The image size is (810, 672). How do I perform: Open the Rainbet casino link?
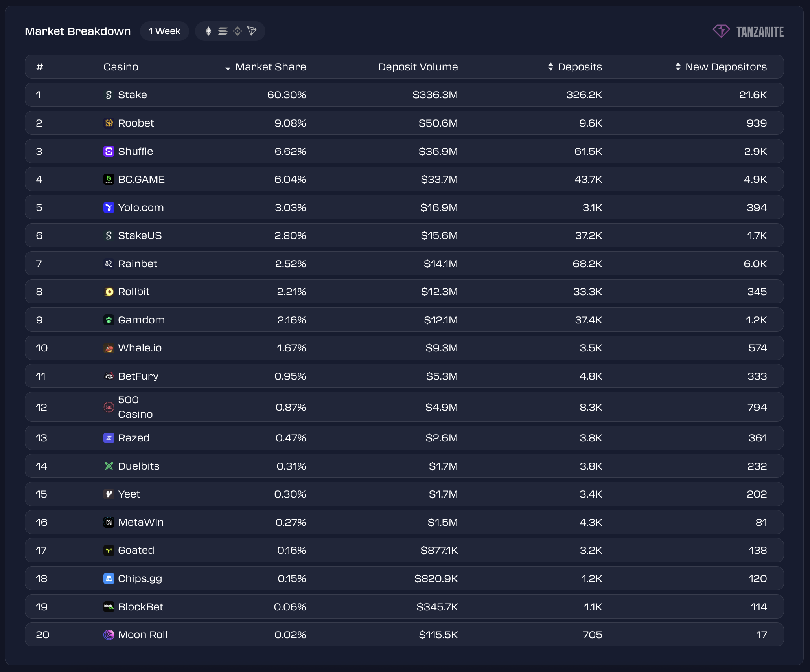click(x=137, y=264)
